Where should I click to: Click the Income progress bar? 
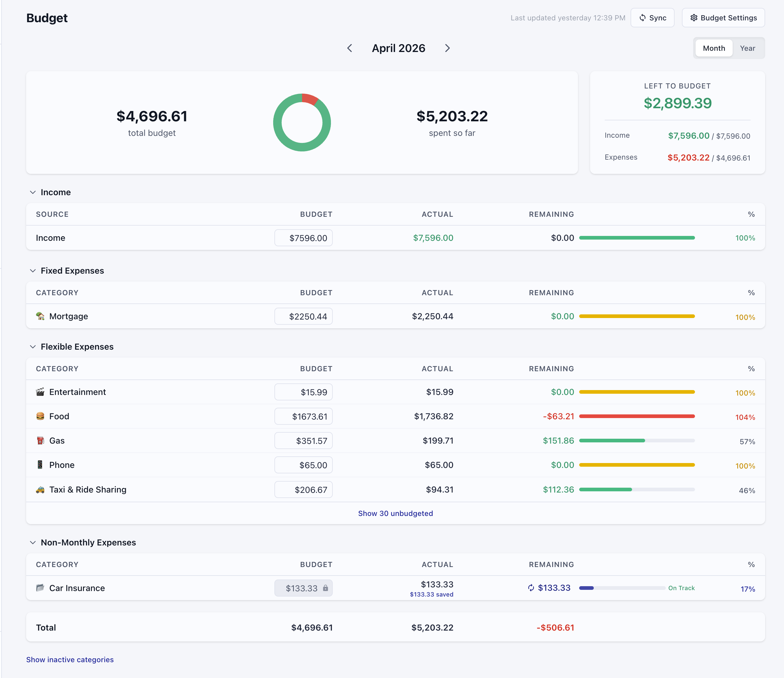point(637,238)
